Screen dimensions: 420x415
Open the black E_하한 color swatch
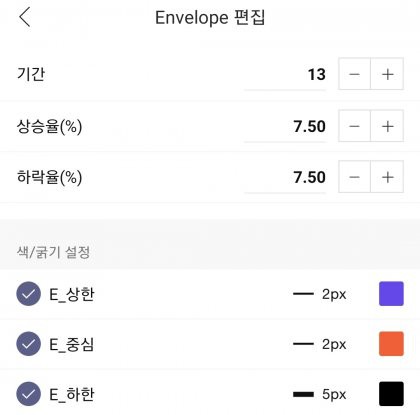click(391, 394)
